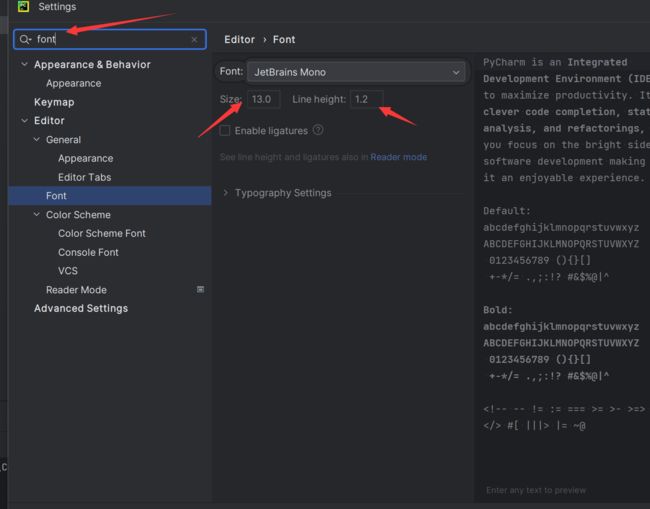Click the Line height input field
The width and height of the screenshot is (650, 509).
(x=367, y=99)
